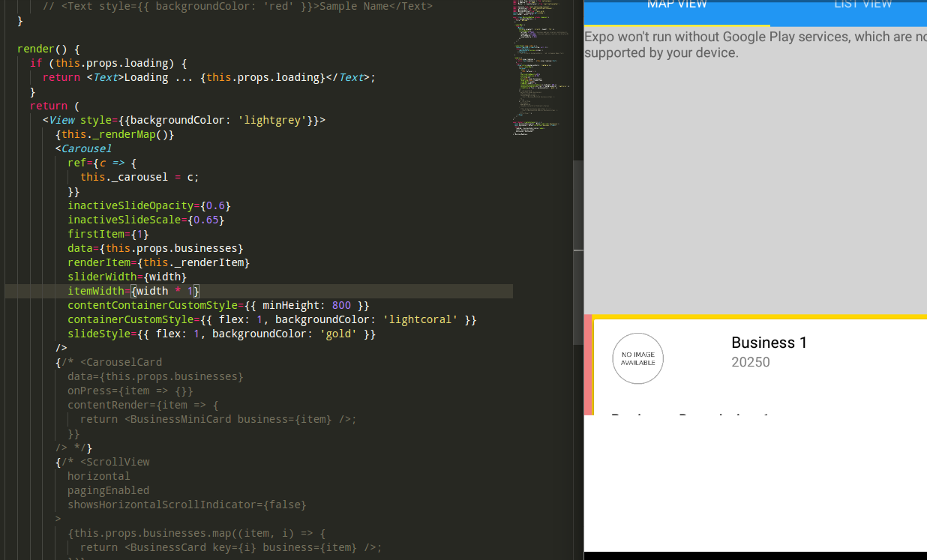Click the Carousel component tag
927x560 pixels.
85,148
